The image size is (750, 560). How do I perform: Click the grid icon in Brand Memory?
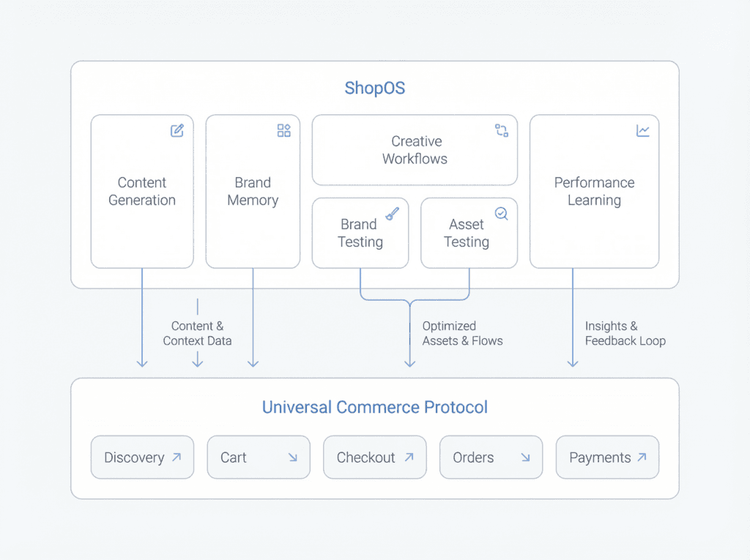[283, 130]
